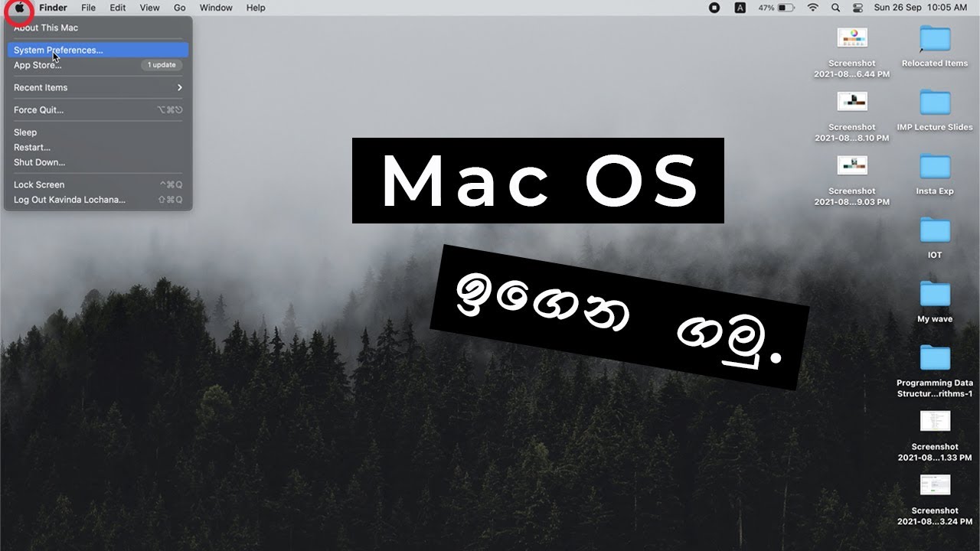This screenshot has height=551, width=980.
Task: Select Screenshot file ending 9.03 PM
Action: [851, 179]
